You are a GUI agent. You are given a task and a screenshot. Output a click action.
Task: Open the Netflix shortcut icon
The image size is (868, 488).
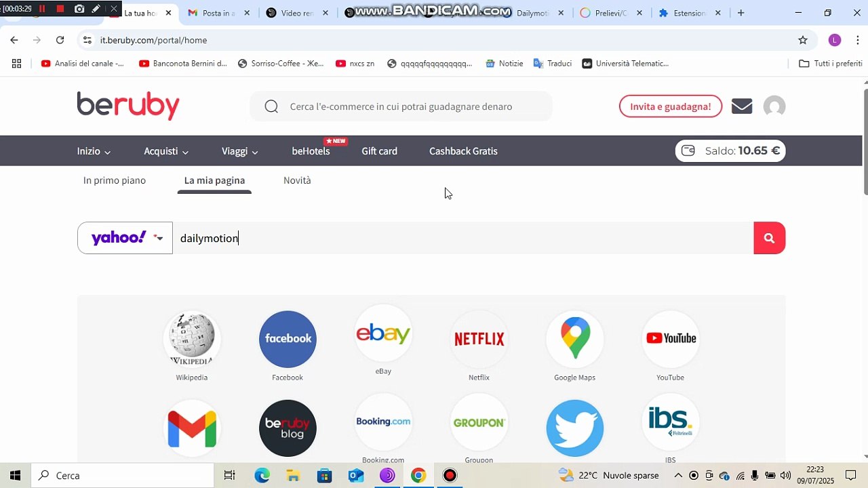[x=479, y=339]
